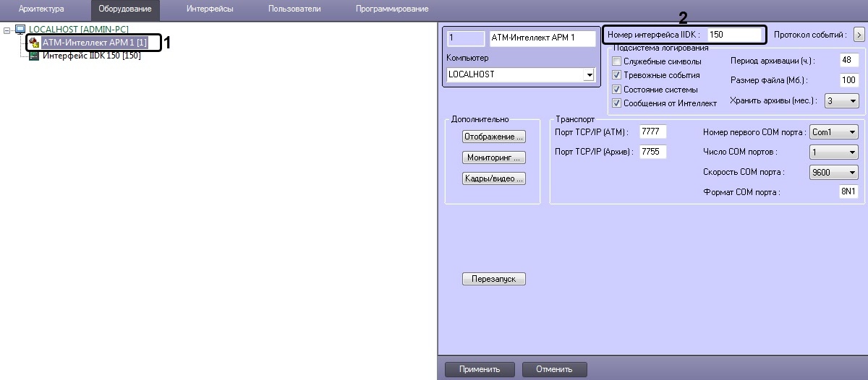This screenshot has width=868, height=380.
Task: Click the LOCALHOST computer icon in tree
Action: [20, 30]
